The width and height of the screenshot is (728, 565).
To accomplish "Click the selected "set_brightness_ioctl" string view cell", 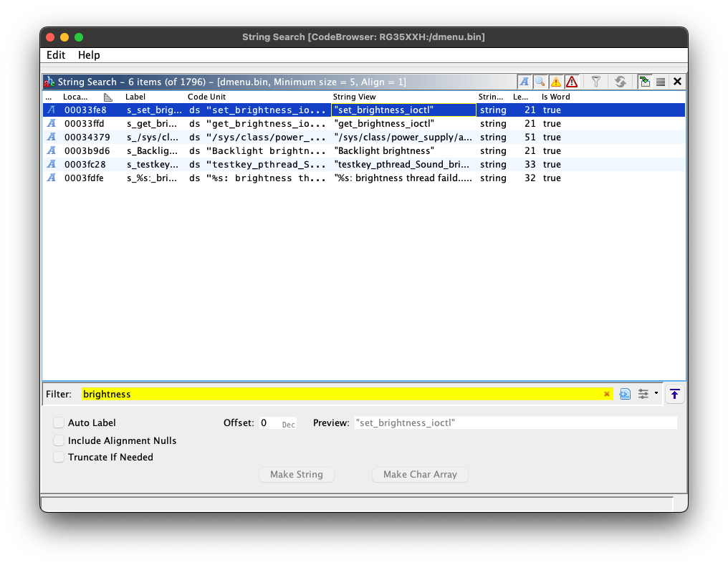I will tap(403, 110).
